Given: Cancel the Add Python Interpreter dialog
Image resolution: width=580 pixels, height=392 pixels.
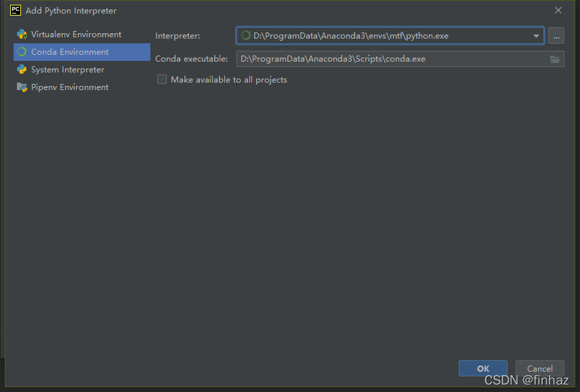Looking at the screenshot, I should (x=539, y=368).
